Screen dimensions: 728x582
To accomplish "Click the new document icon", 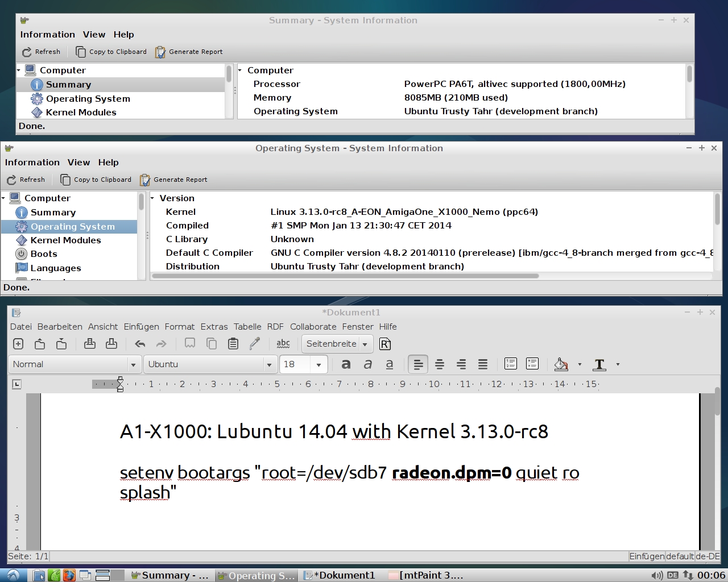I will click(x=18, y=344).
